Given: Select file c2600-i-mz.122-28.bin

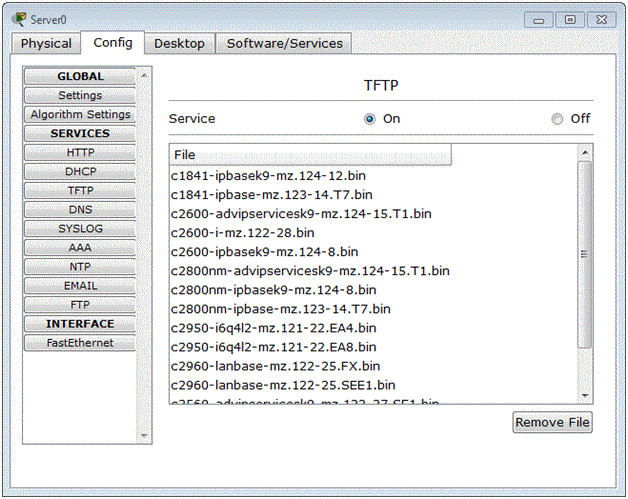Looking at the screenshot, I should tap(242, 233).
